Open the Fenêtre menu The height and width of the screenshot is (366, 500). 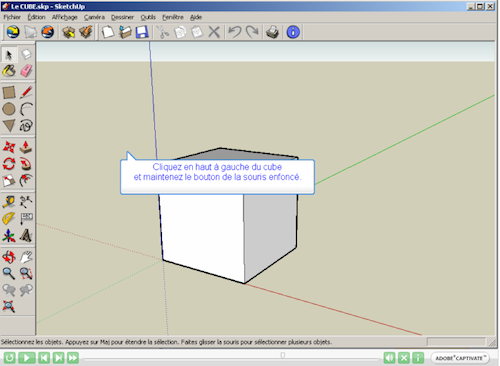(x=173, y=17)
